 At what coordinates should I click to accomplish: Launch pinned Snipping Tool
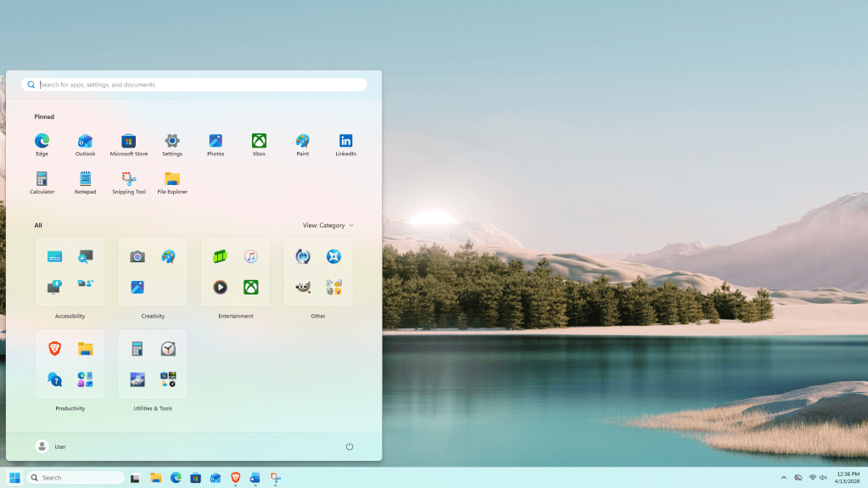point(128,182)
